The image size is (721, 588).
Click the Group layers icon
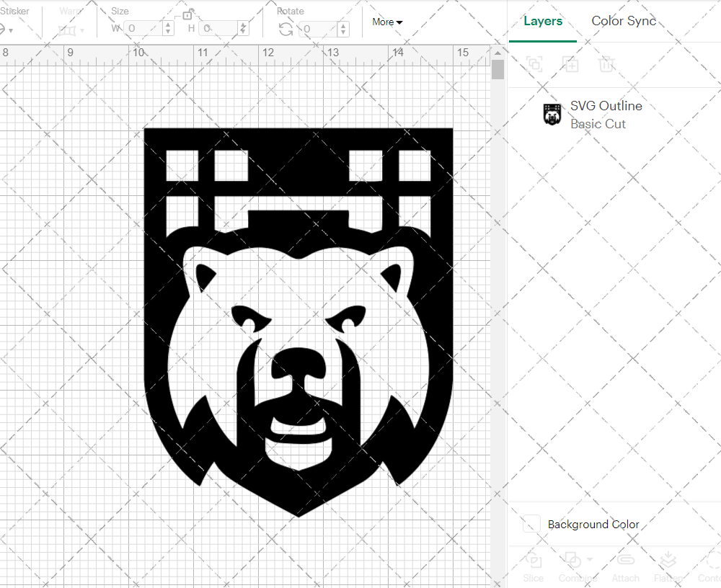(534, 64)
